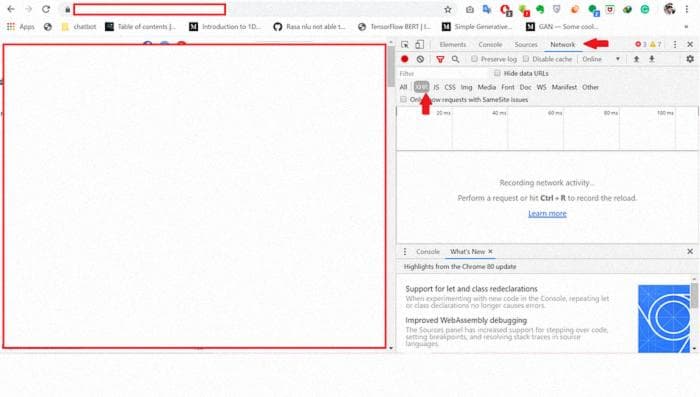Filter requests by CSS type

click(x=450, y=87)
